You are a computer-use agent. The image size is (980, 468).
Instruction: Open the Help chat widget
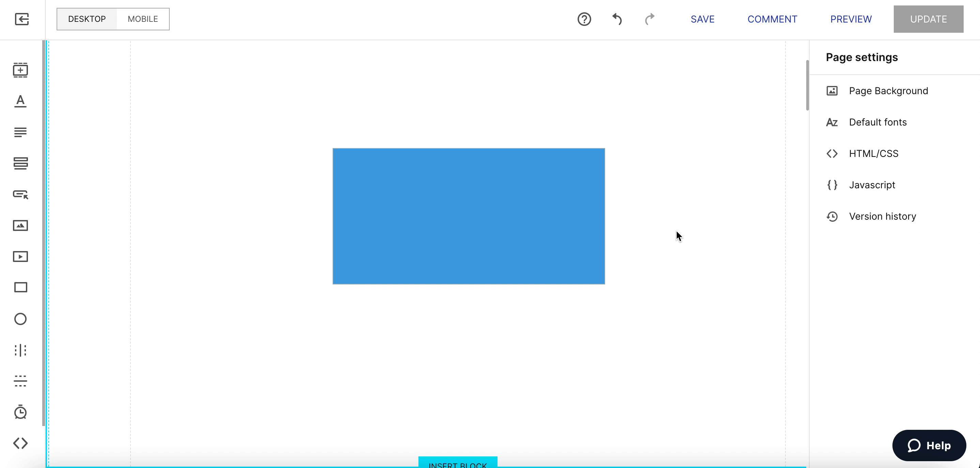(x=929, y=445)
